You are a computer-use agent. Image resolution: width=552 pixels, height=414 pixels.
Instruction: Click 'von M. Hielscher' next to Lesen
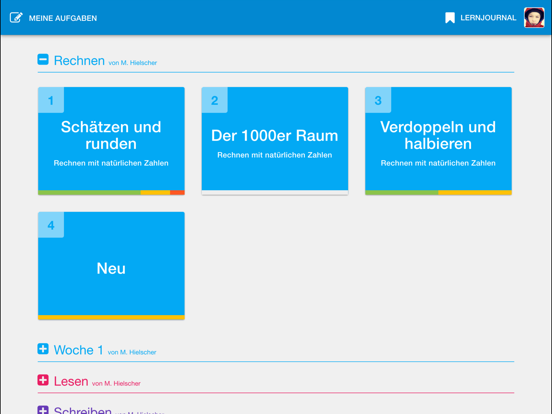click(116, 384)
